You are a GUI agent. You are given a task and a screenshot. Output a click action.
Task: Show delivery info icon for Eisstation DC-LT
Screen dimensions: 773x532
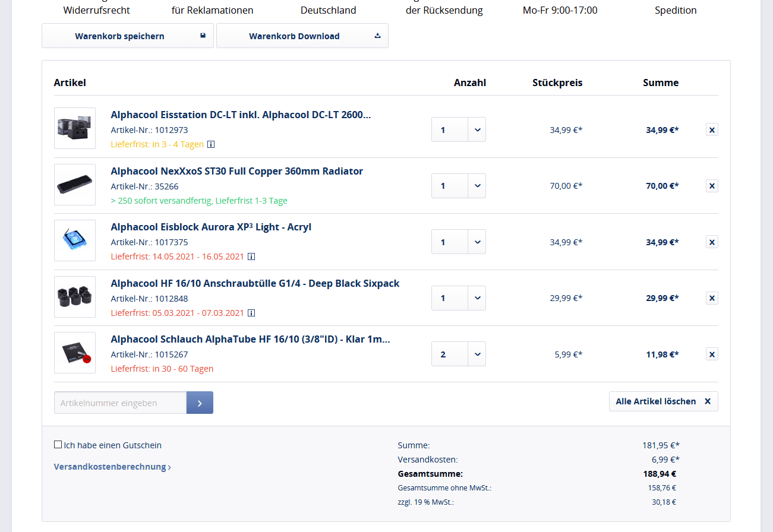click(211, 144)
